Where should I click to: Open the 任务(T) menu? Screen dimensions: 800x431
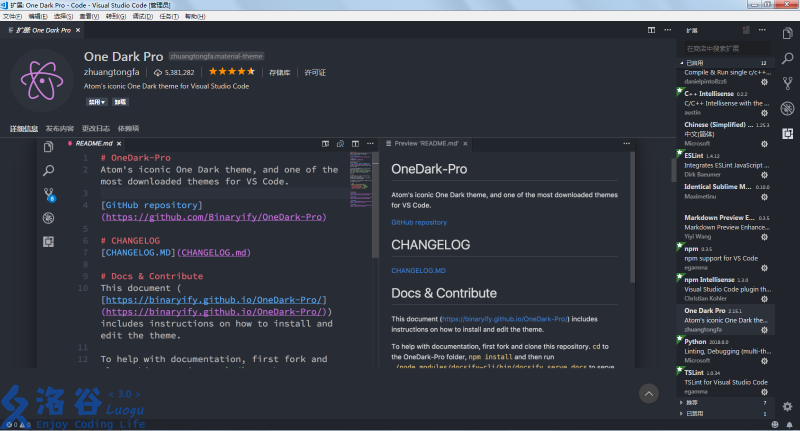pos(169,16)
